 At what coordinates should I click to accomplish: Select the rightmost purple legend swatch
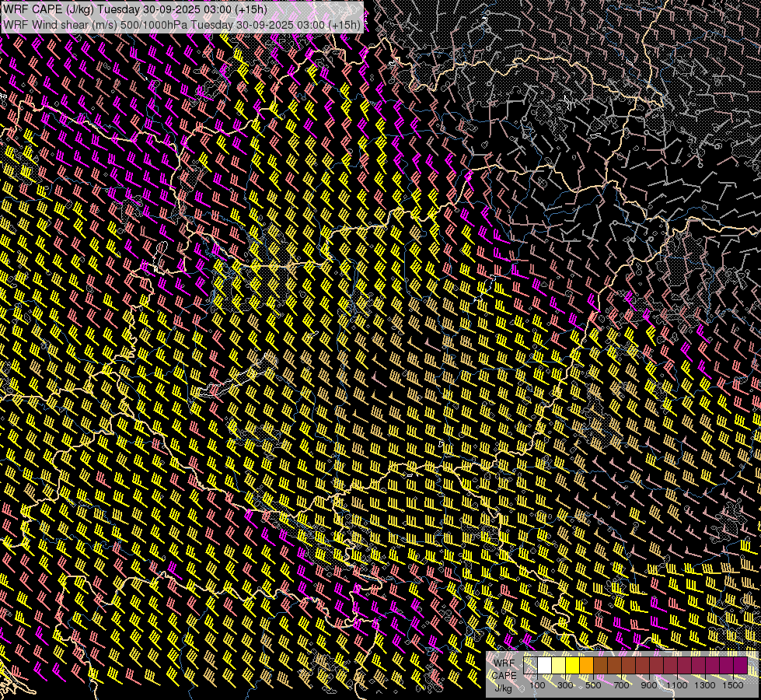pyautogui.click(x=740, y=666)
